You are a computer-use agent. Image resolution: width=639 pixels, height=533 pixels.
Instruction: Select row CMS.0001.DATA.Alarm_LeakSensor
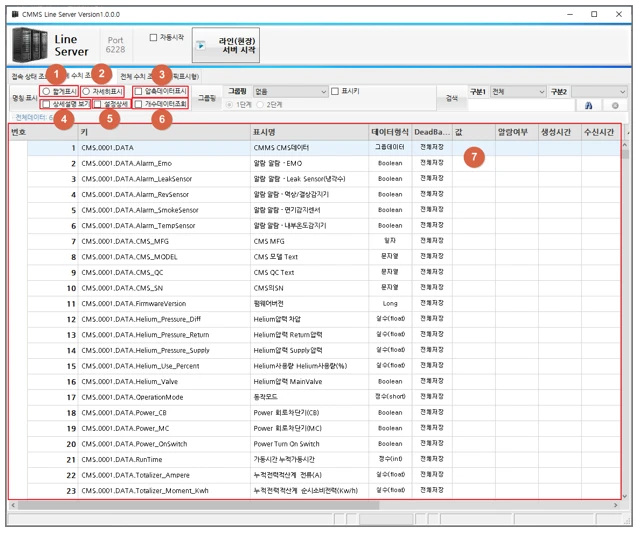[324, 179]
